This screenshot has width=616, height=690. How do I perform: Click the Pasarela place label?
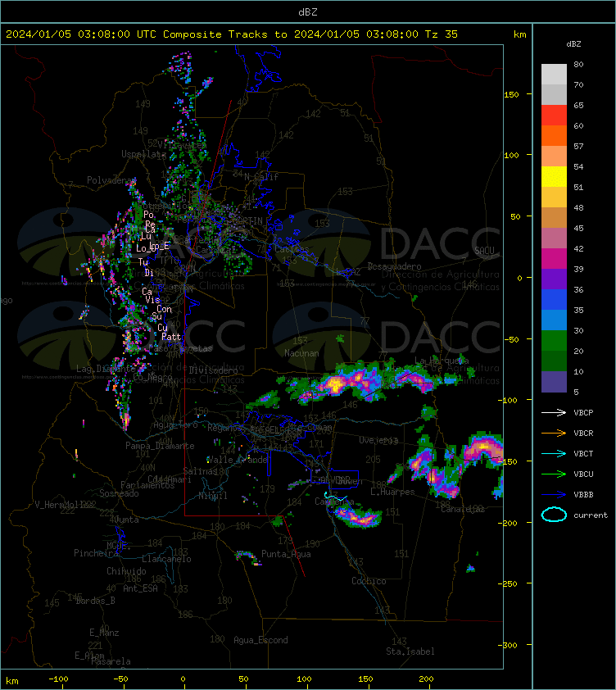(111, 661)
